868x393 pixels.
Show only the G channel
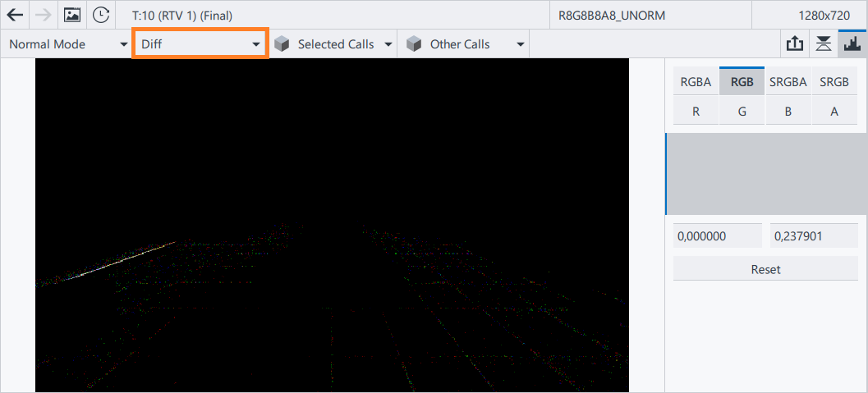742,111
